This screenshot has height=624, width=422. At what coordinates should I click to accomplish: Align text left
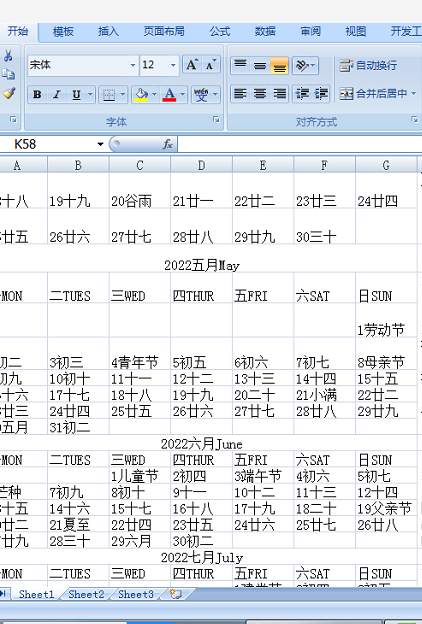coord(240,94)
